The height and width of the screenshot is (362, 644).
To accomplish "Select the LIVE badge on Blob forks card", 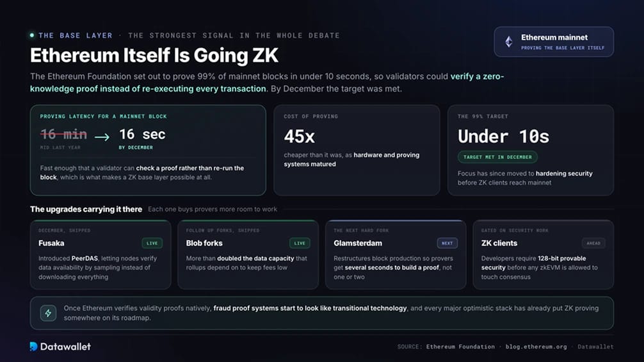I will (x=300, y=243).
